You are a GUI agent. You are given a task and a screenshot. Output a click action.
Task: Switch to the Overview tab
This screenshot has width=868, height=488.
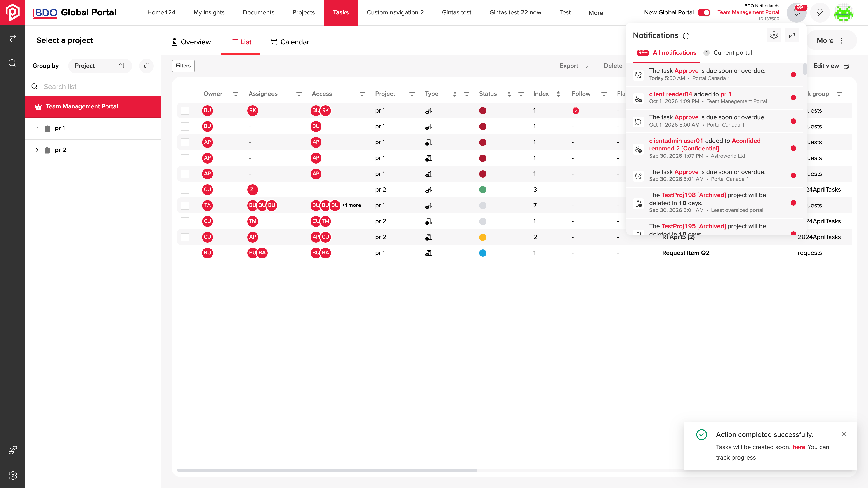pos(191,42)
